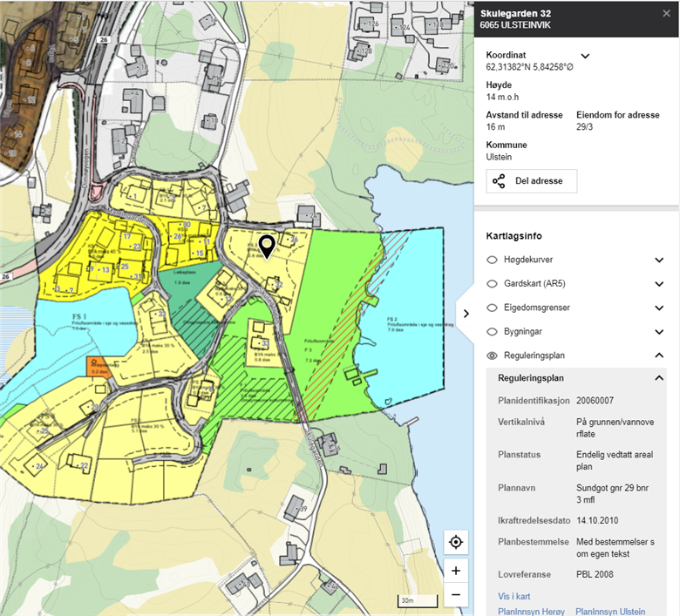680x616 pixels.
Task: Click the locate-my-position crosshair button
Action: click(455, 543)
